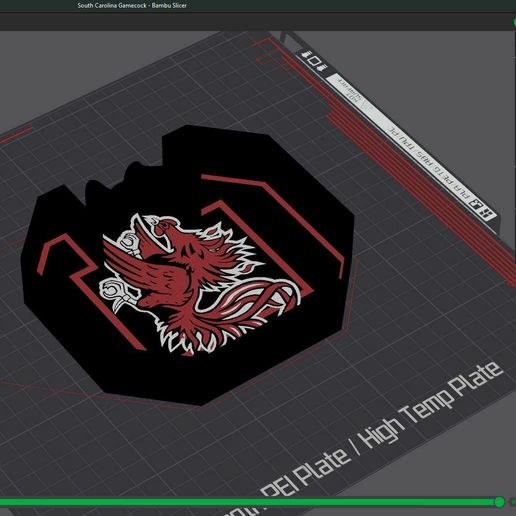Click the South Carolina Gamecock window title
The image size is (516, 516).
click(132, 5)
